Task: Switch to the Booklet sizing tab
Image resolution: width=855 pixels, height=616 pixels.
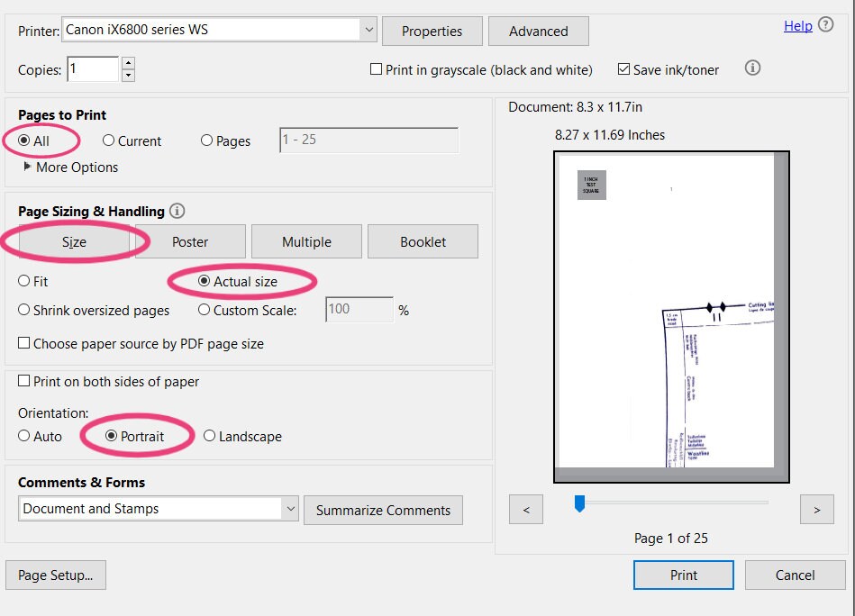Action: (423, 241)
